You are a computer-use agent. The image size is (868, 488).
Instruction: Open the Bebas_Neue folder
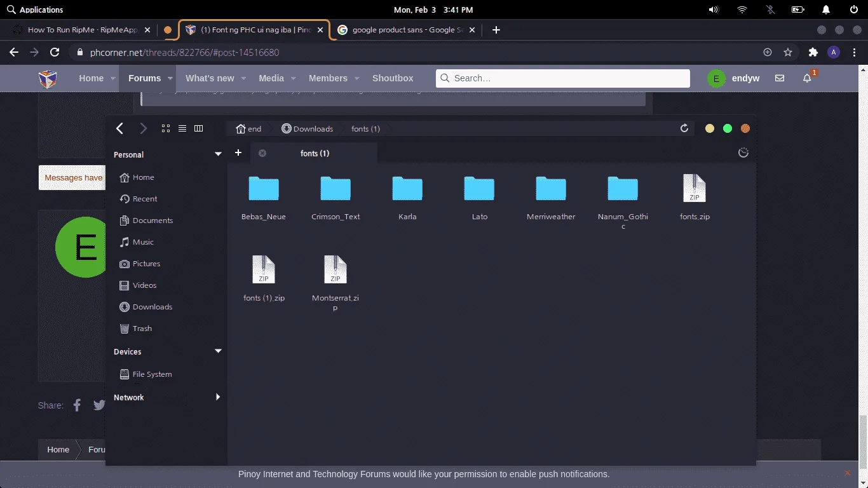pyautogui.click(x=264, y=198)
